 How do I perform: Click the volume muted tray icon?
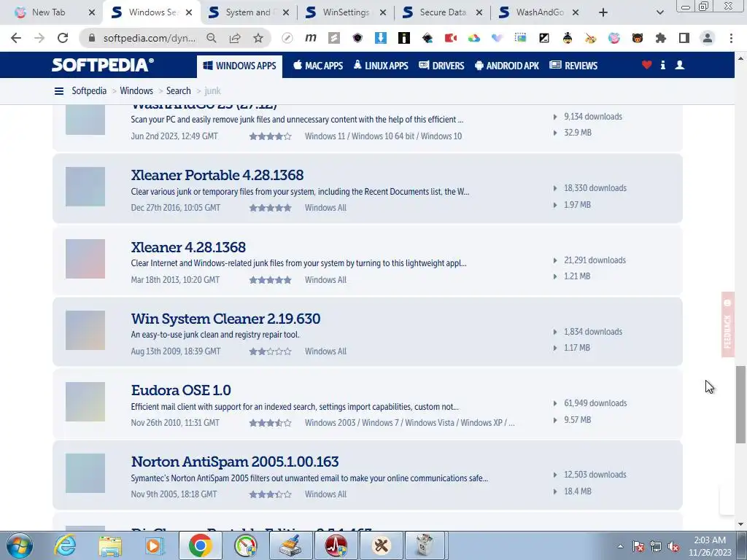[673, 547]
